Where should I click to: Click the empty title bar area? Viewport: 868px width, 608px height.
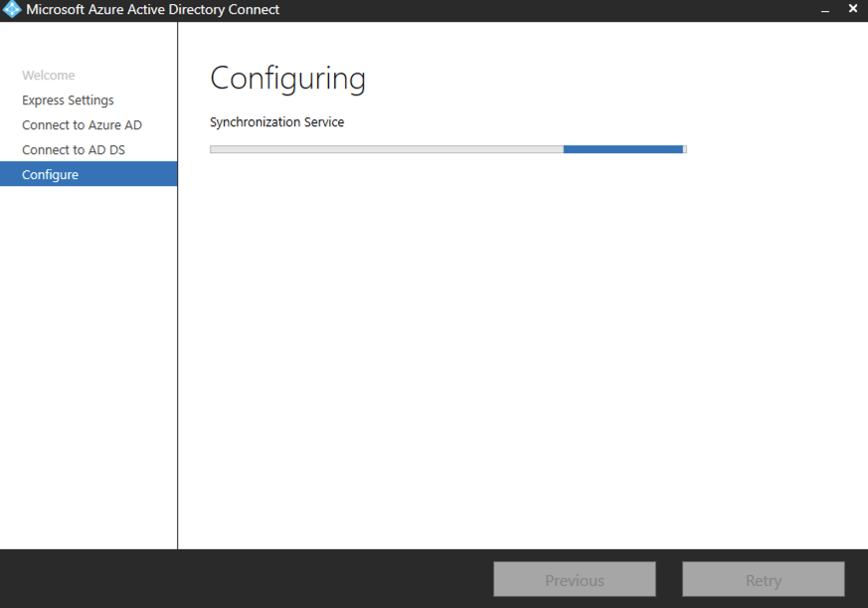pos(547,10)
